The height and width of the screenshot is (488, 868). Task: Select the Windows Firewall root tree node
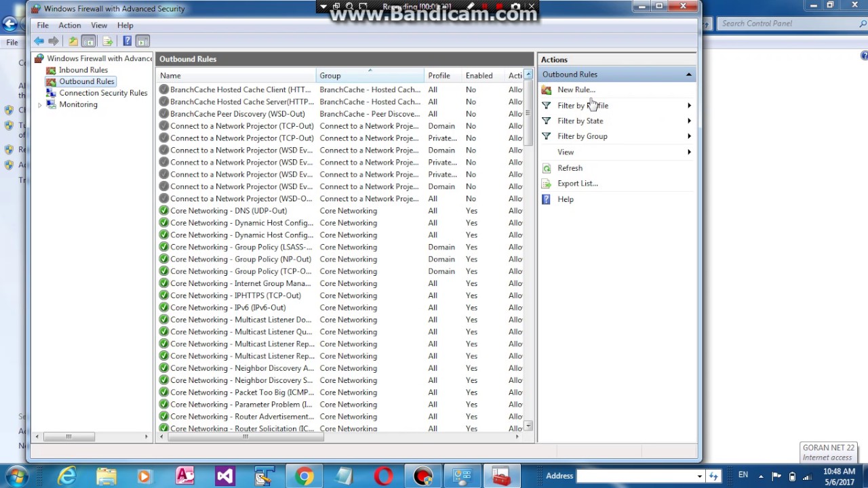100,58
